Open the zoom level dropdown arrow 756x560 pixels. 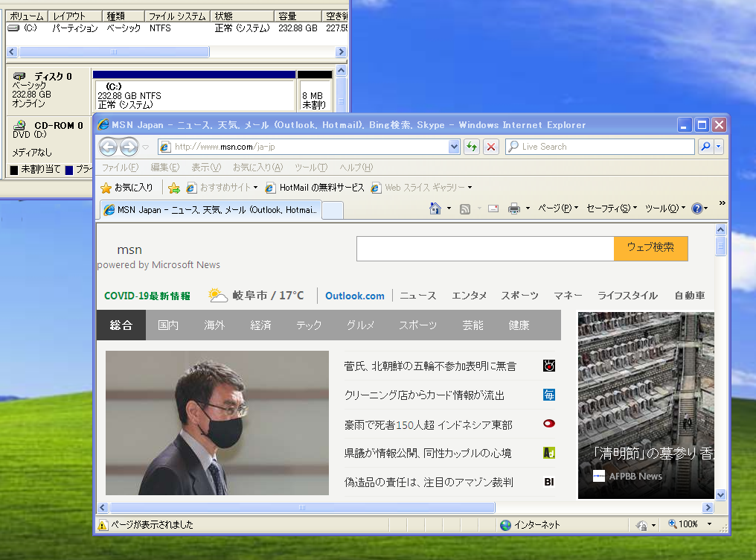[709, 524]
